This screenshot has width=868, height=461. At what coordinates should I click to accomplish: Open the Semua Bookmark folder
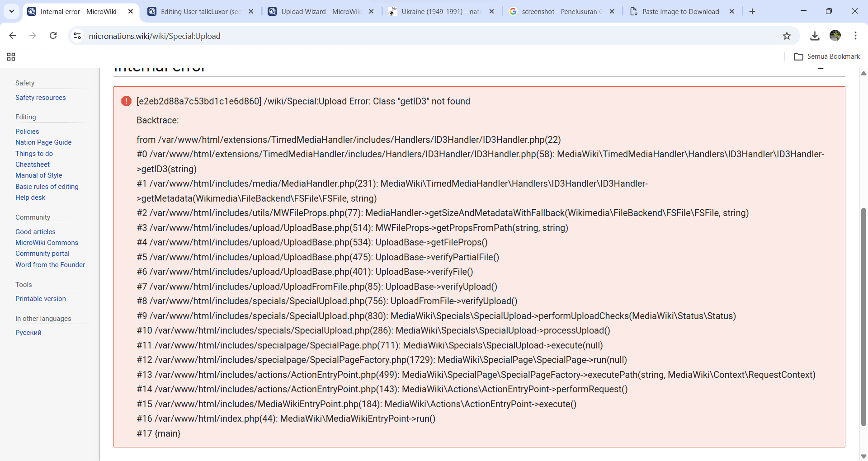click(x=827, y=56)
